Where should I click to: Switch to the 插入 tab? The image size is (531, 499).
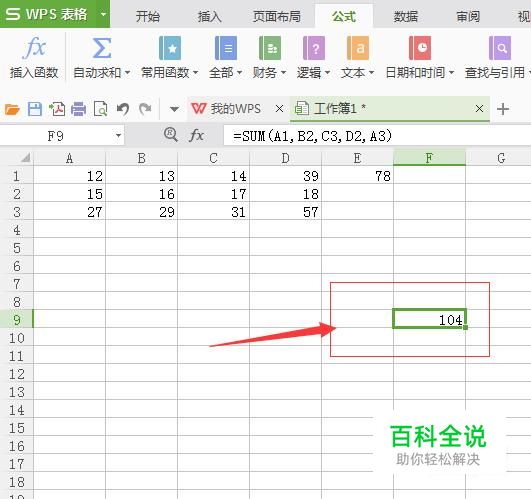209,16
